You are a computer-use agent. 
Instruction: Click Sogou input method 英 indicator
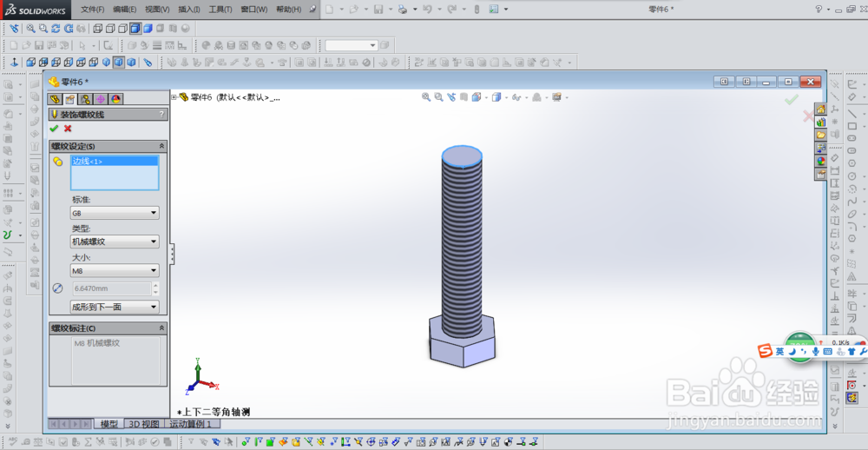(x=779, y=351)
